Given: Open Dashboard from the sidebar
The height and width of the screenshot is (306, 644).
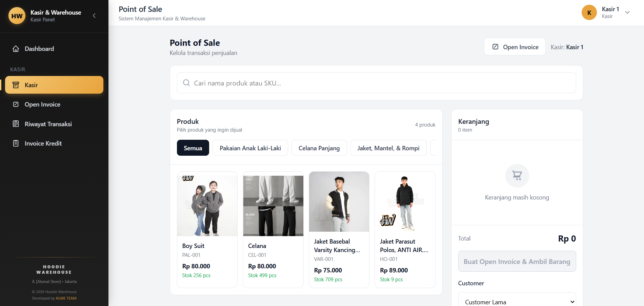Looking at the screenshot, I should coord(54,49).
